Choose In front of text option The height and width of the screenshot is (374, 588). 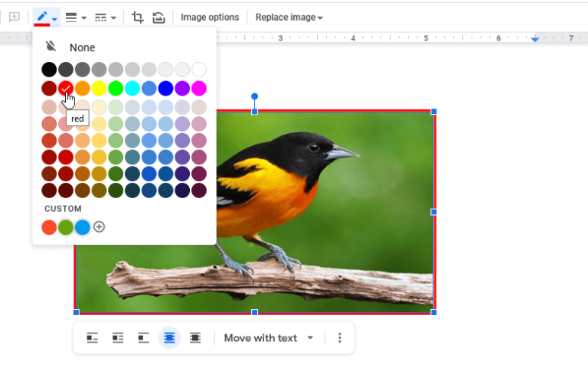pos(195,338)
